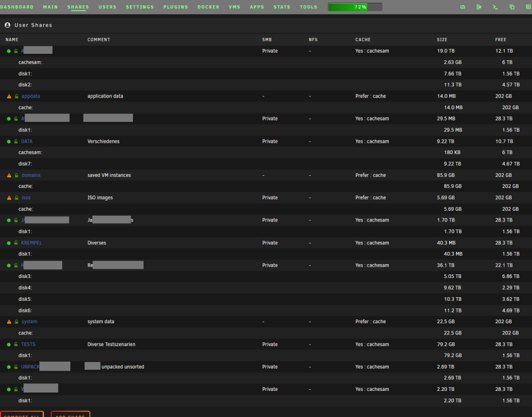Open the Stats tab
Viewport: 532px width, 417px height.
tap(282, 7)
